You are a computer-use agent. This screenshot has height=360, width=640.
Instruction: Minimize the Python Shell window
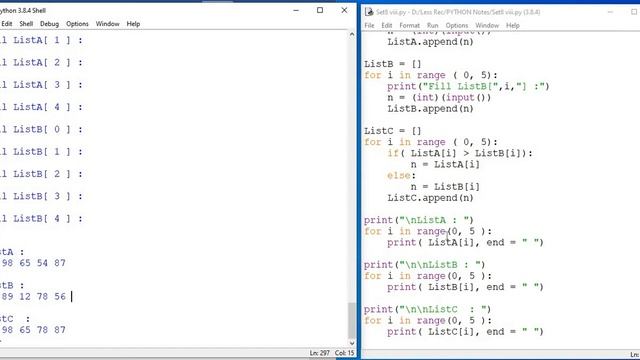point(296,11)
